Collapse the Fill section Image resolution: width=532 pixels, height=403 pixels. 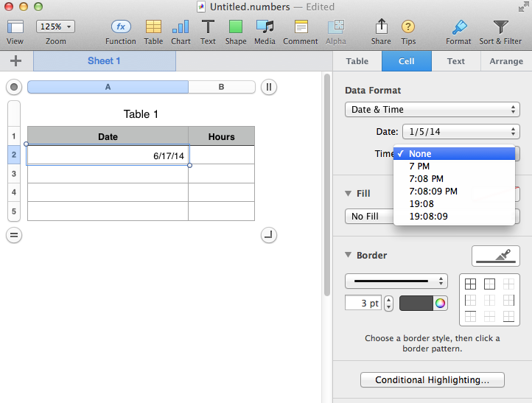[x=348, y=193]
